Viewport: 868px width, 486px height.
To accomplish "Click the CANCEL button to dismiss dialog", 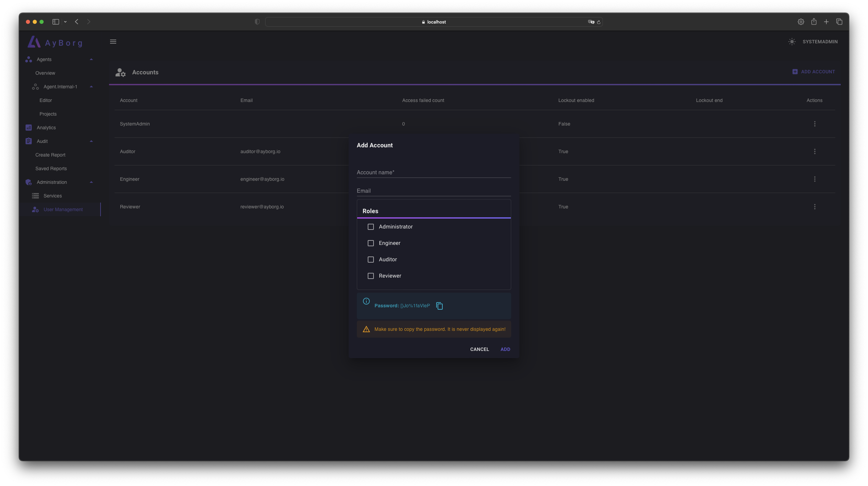I will (x=479, y=350).
